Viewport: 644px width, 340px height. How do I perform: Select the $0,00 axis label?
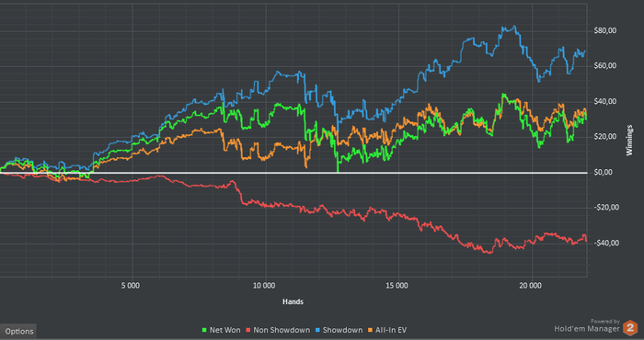coord(604,172)
